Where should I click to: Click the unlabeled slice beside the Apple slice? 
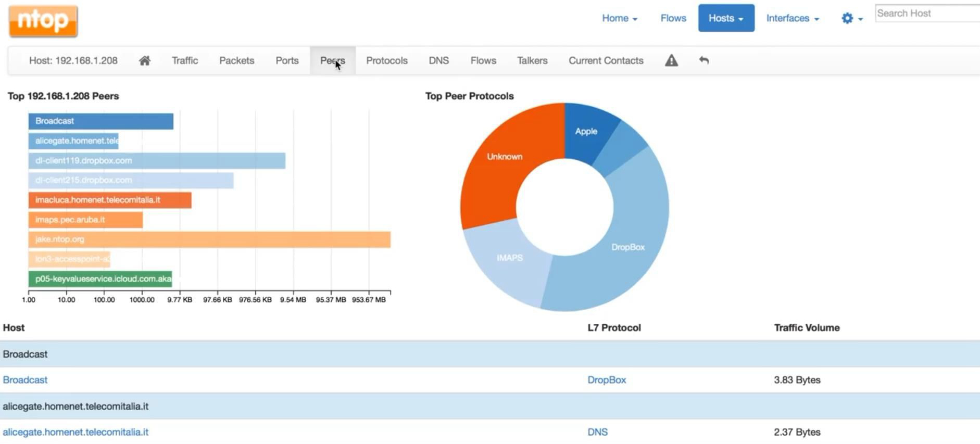click(621, 148)
